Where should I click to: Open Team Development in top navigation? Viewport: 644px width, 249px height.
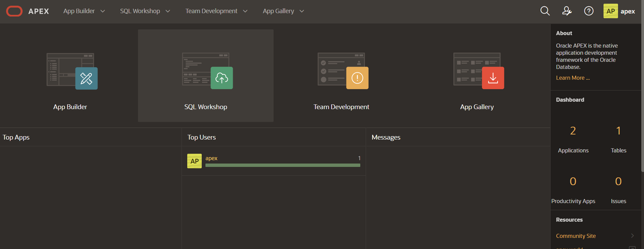point(211,11)
